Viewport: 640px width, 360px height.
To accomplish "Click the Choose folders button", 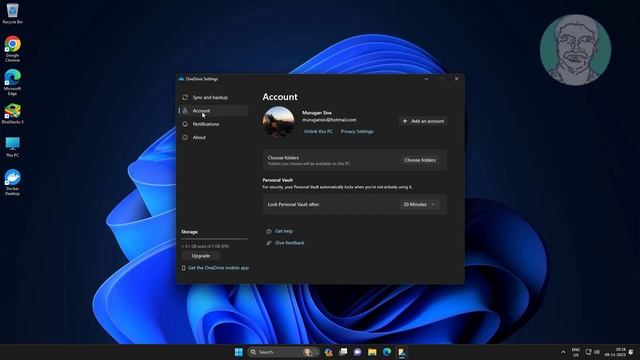I will [x=420, y=160].
